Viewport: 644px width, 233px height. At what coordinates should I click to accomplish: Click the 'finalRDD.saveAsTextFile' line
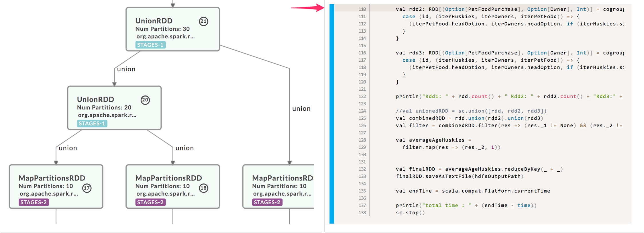coord(460,176)
